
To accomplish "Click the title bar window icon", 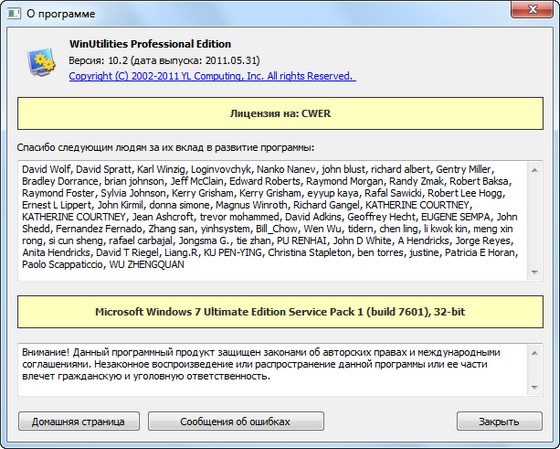I will pos(14,14).
